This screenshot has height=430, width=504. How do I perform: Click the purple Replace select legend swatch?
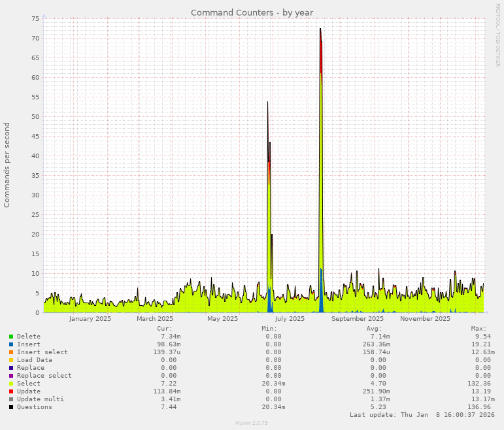pyautogui.click(x=11, y=376)
